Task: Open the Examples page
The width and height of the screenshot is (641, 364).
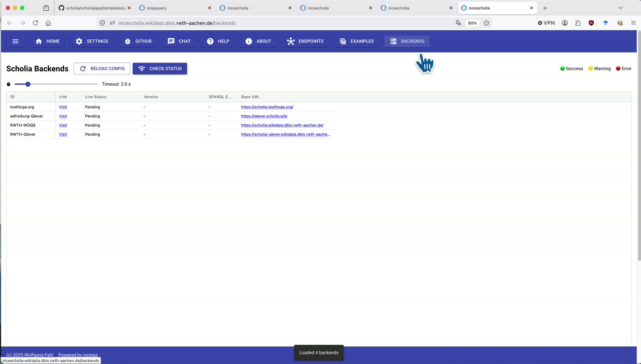Action: (x=357, y=41)
